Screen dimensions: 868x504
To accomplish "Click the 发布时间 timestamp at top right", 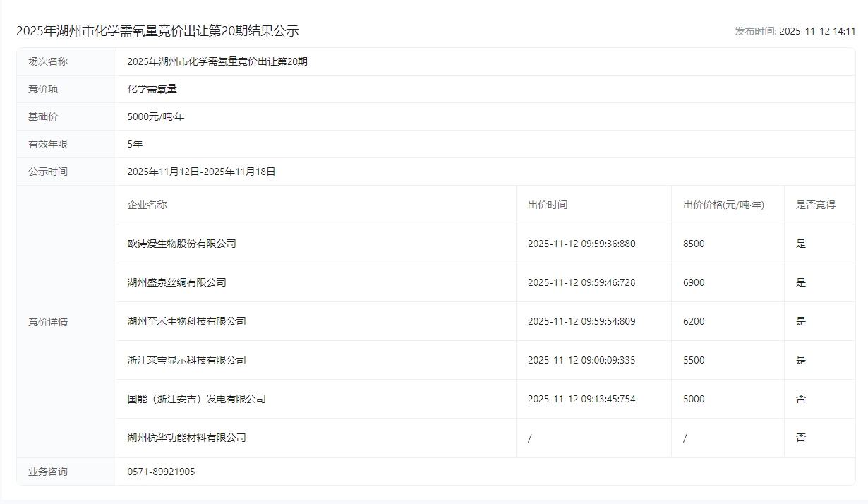I will [x=795, y=31].
